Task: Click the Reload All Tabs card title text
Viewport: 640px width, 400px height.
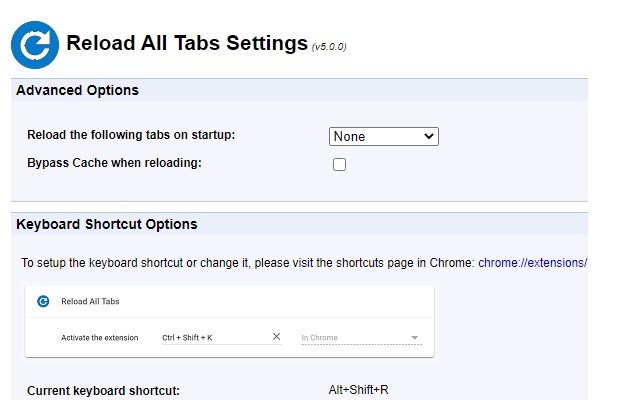Action: pos(91,300)
